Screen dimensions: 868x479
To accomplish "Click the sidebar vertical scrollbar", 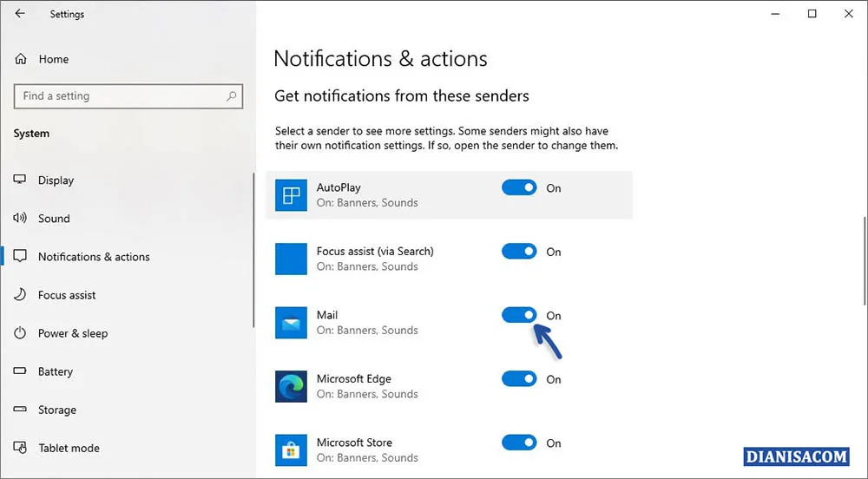I will pos(253,250).
